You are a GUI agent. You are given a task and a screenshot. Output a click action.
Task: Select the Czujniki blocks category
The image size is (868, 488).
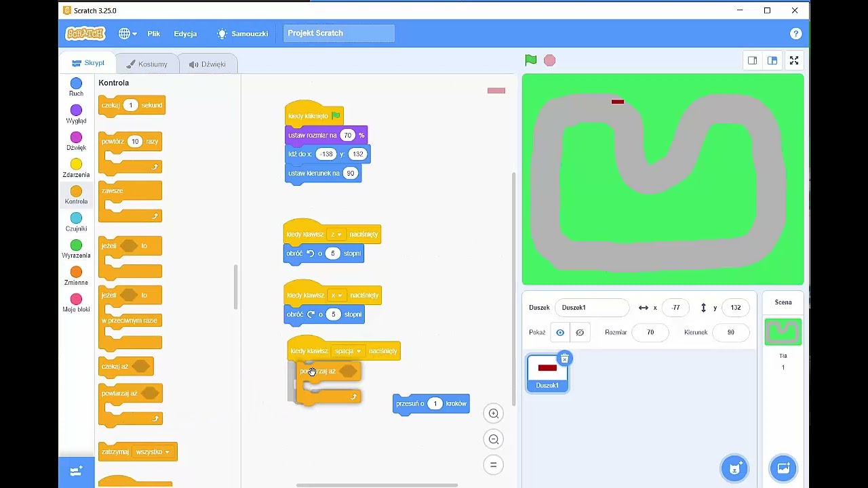(76, 222)
